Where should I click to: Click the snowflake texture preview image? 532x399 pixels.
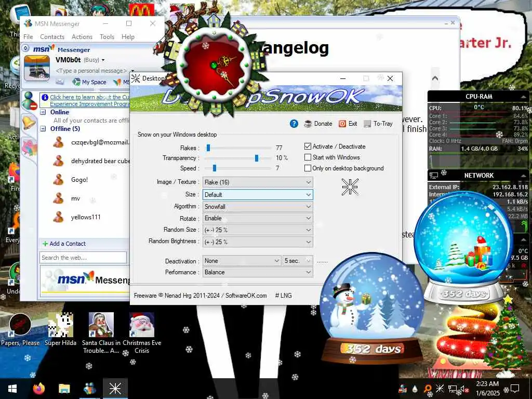(350, 187)
